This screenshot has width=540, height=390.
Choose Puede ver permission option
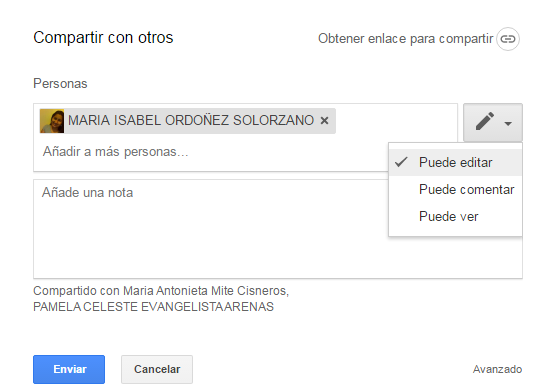(455, 216)
